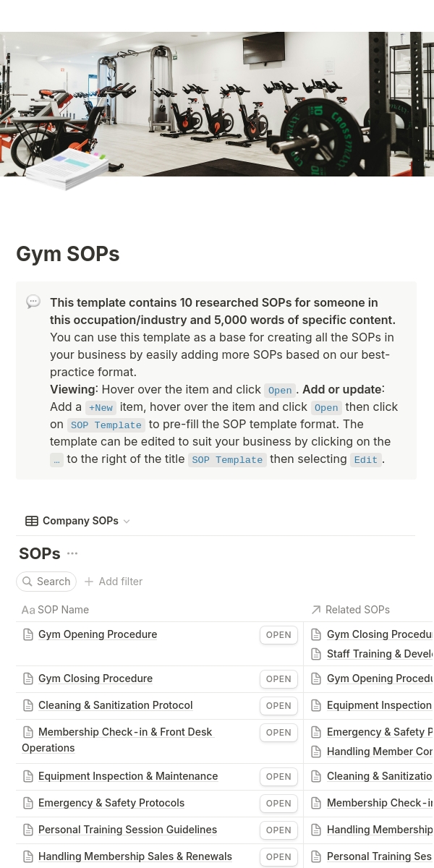Screen dimensions: 434x868
Task: Click the Gym SOPs page title
Action: 68,254
